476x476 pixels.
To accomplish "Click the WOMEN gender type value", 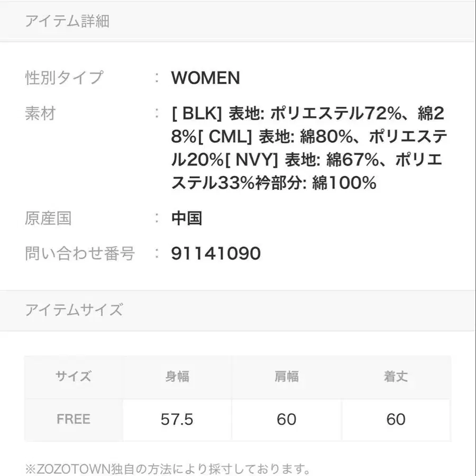I will pos(205,78).
